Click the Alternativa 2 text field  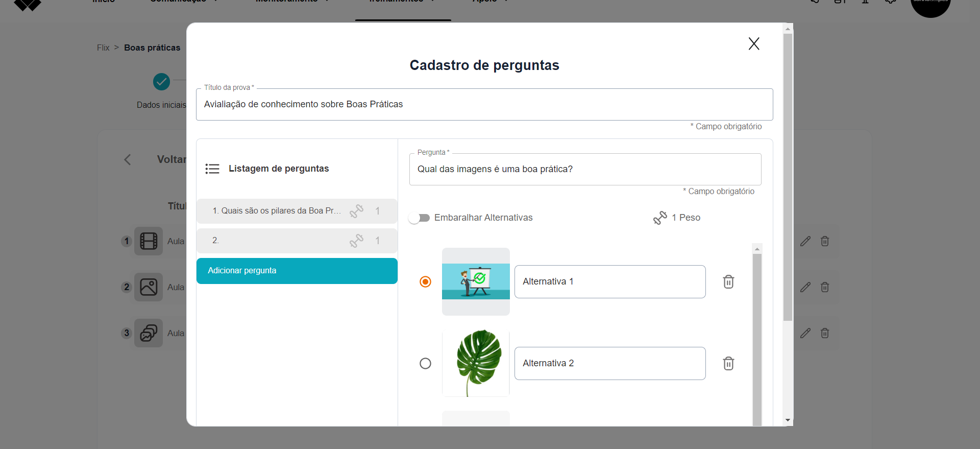point(610,363)
